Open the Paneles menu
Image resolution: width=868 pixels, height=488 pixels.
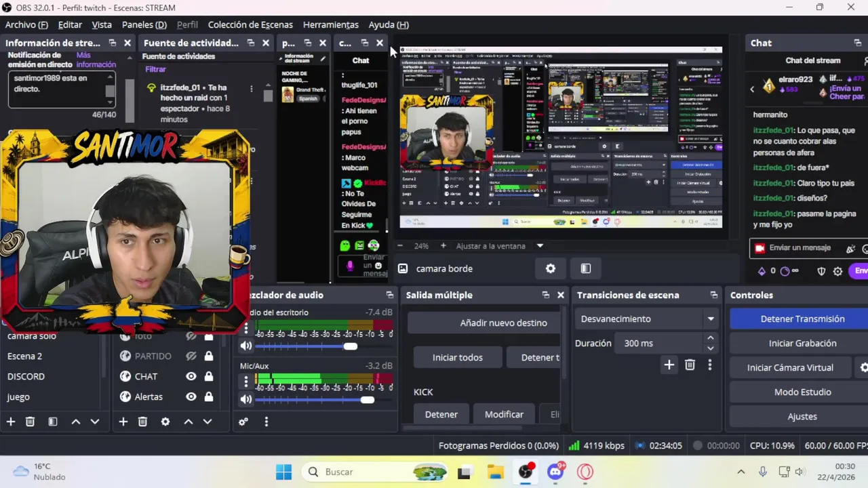point(144,24)
